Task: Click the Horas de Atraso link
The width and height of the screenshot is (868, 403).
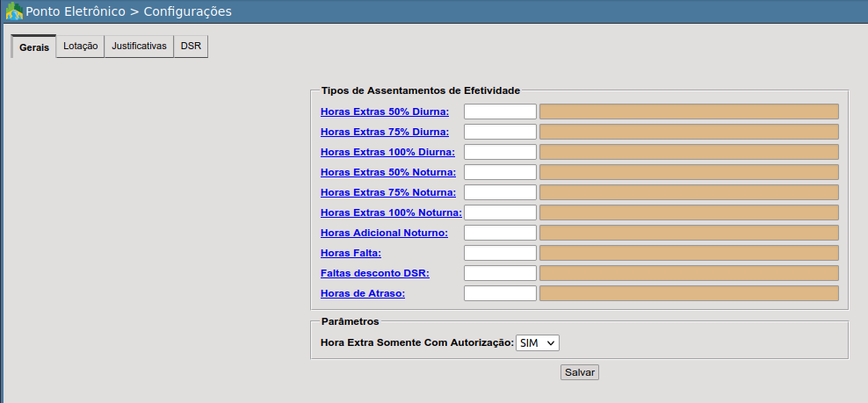Action: pos(363,293)
